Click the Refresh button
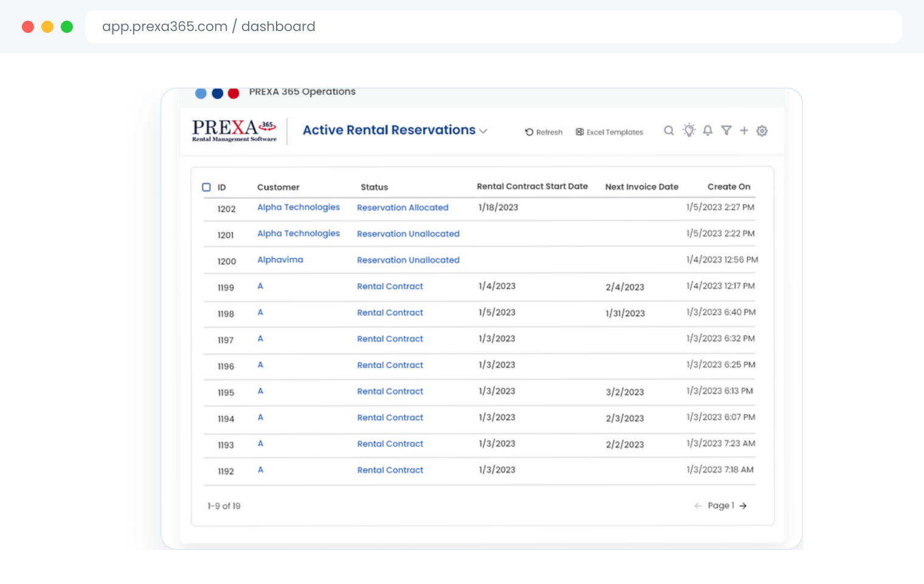Image resolution: width=924 pixels, height=584 pixels. point(544,132)
